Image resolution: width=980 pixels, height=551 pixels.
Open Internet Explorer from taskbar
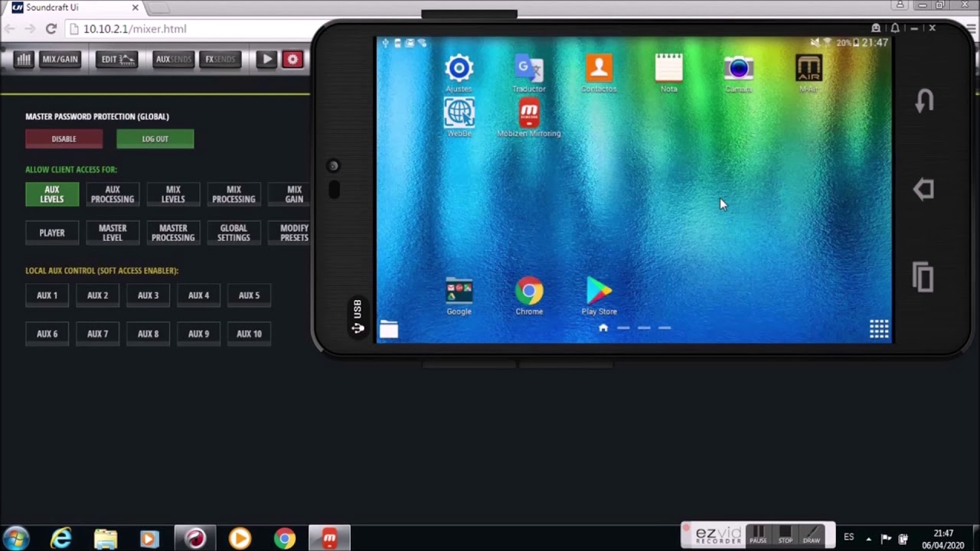[61, 539]
